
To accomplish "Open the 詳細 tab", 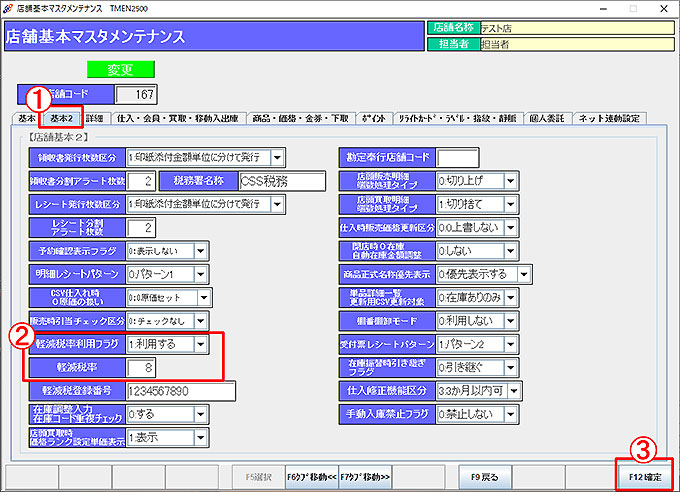I will point(94,118).
